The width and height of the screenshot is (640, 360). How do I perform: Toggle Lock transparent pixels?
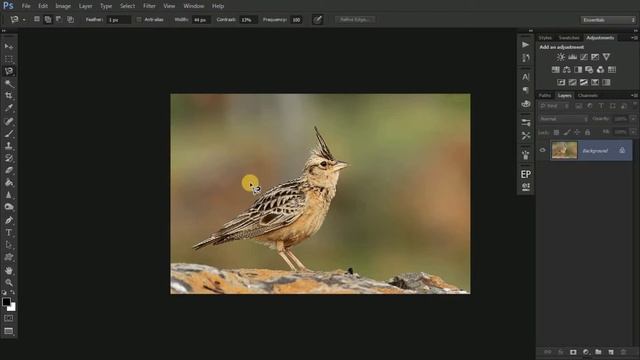tap(556, 132)
